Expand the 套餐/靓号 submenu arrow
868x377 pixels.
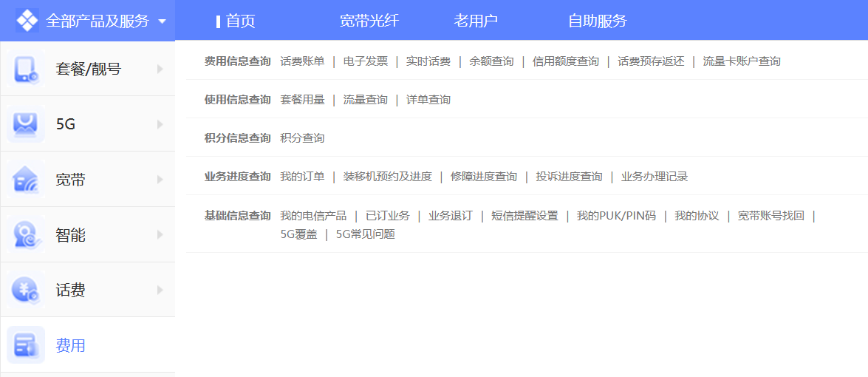[160, 69]
